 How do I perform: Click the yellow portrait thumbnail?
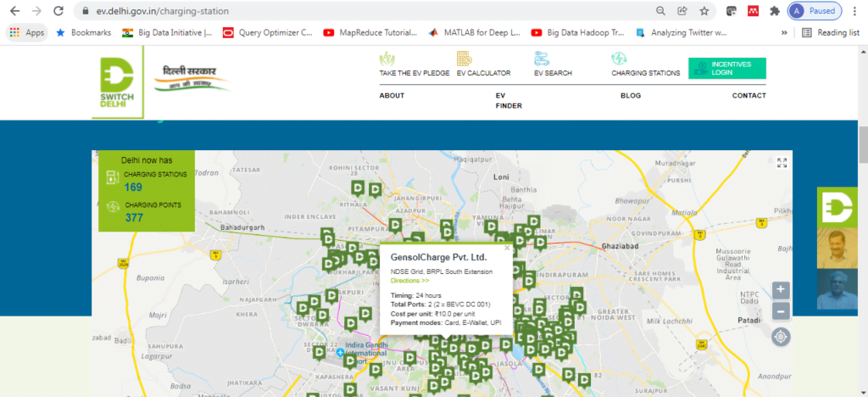[x=837, y=248]
